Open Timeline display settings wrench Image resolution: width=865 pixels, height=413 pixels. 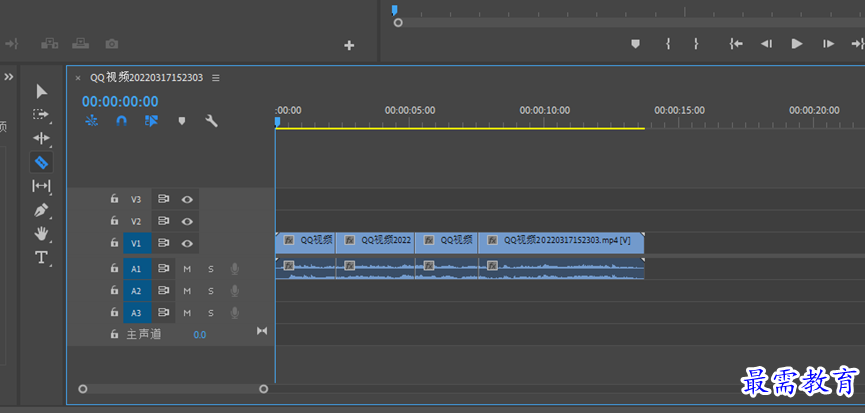(x=211, y=121)
